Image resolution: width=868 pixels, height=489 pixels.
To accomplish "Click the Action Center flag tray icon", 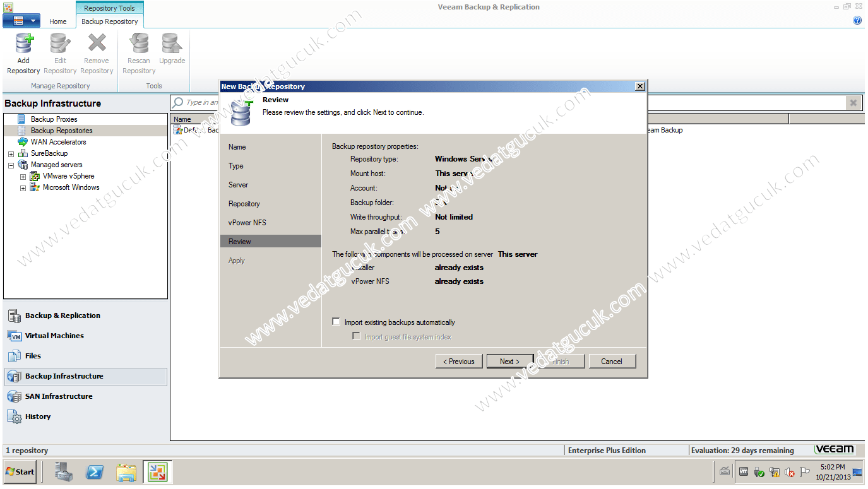I will point(804,471).
